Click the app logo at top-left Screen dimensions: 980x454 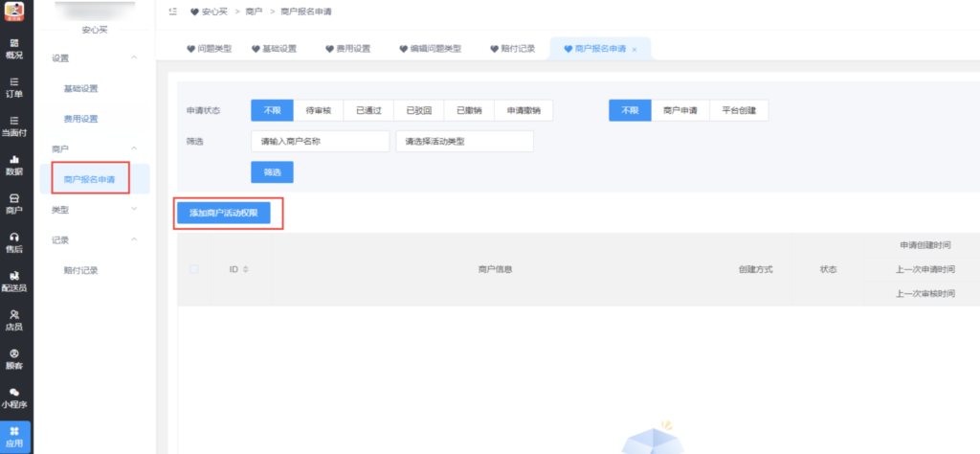[x=14, y=11]
